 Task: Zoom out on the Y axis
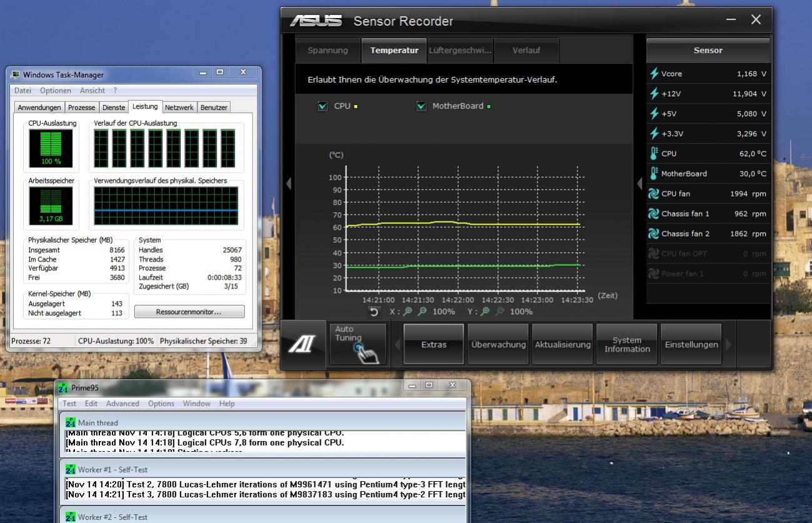(x=499, y=312)
